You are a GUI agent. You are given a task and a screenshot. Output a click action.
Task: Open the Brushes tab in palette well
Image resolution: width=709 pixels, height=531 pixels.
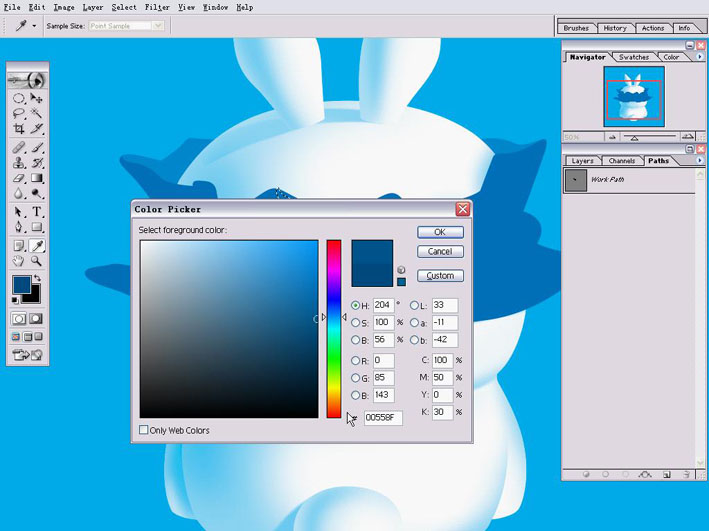576,28
